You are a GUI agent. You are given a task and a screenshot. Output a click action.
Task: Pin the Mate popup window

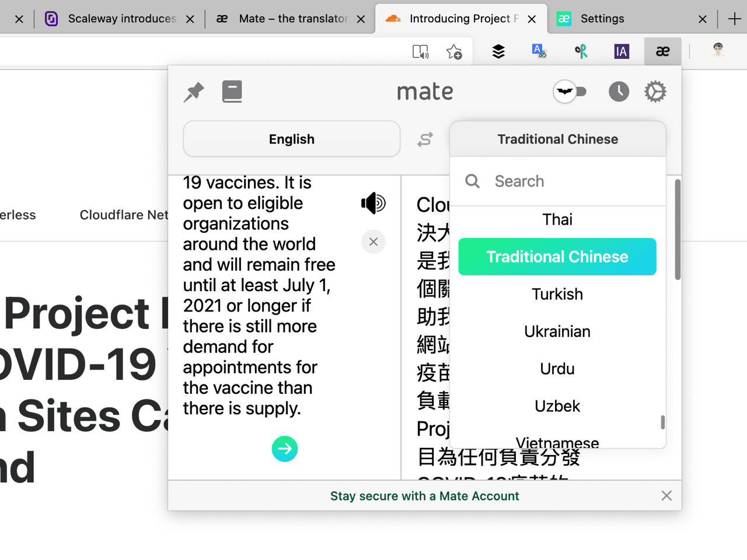click(194, 92)
